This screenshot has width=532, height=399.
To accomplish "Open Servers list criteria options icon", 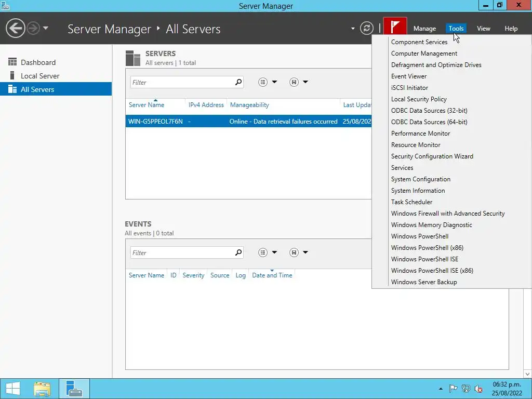I will (x=262, y=82).
